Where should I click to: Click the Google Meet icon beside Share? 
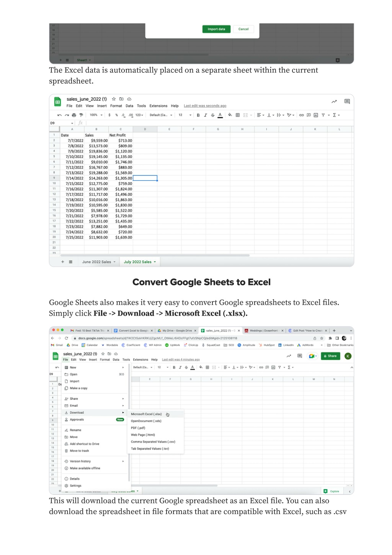[x=313, y=356]
